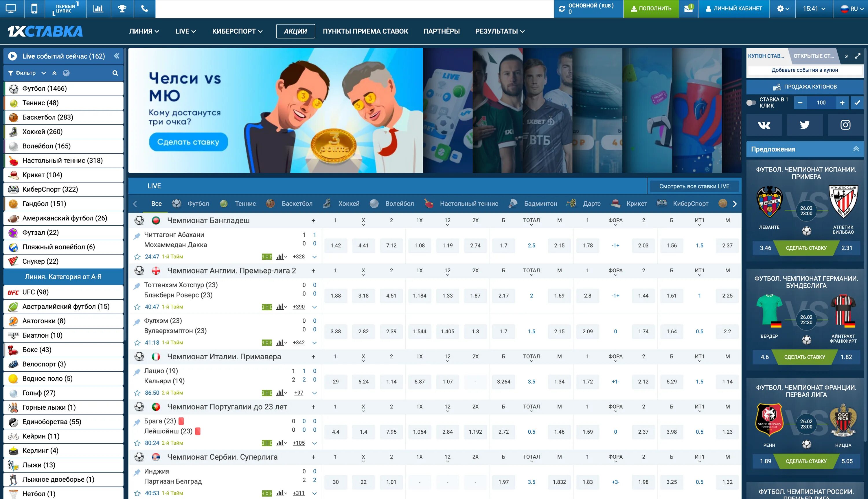The height and width of the screenshot is (499, 868).
Task: Open Киберспорт dropdown menu
Action: coord(237,31)
